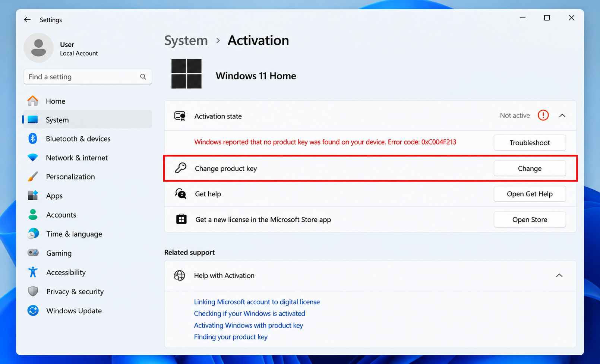The image size is (600, 364).
Task: Click the Windows 11 Home edition title
Action: pos(256,76)
